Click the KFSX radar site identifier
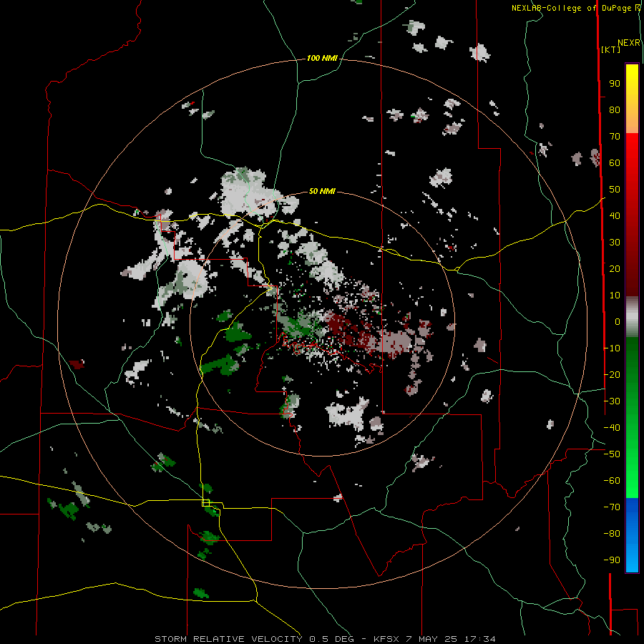 pyautogui.click(x=386, y=639)
